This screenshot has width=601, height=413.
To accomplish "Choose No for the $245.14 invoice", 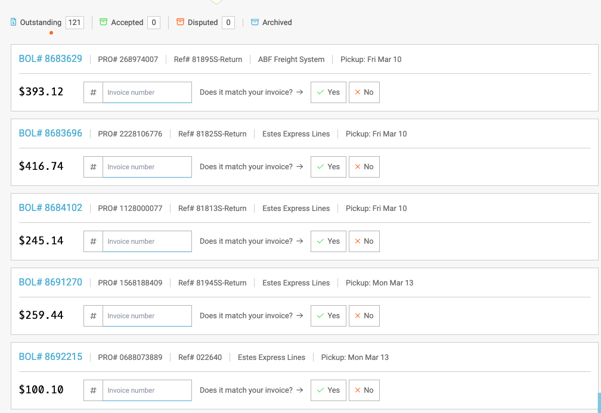I will click(364, 241).
